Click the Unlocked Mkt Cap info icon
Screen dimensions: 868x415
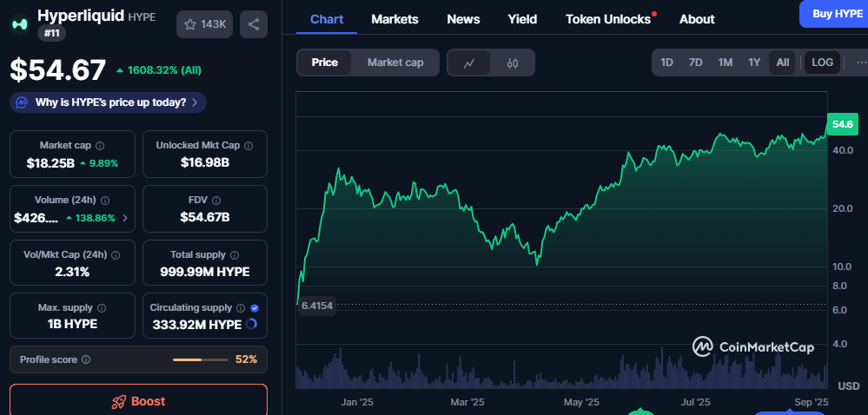[248, 146]
